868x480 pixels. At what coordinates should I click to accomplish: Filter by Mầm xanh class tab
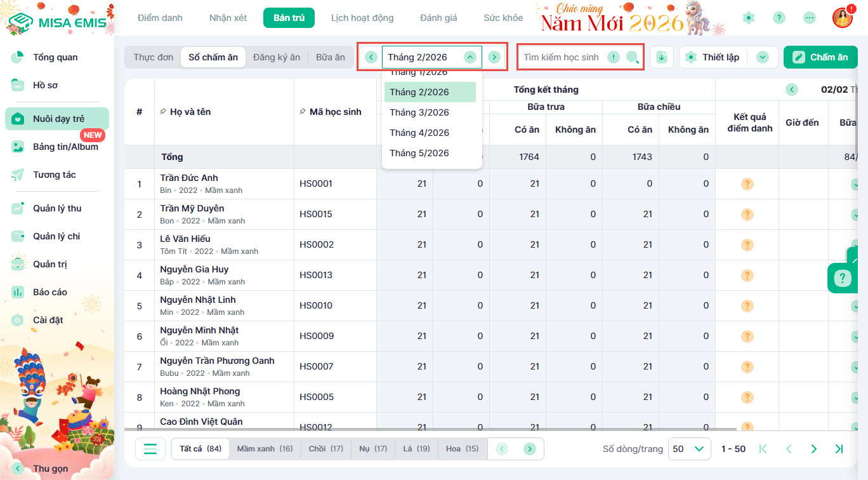265,449
